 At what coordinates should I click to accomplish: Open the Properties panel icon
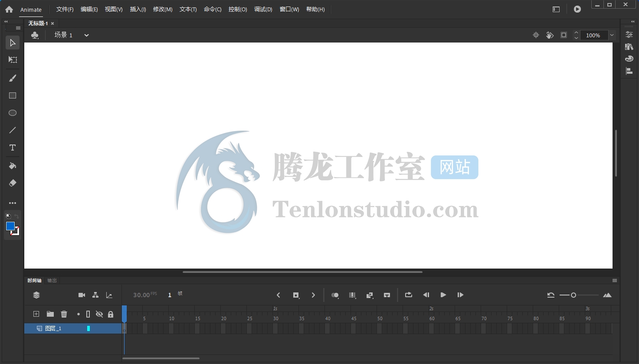pos(629,35)
